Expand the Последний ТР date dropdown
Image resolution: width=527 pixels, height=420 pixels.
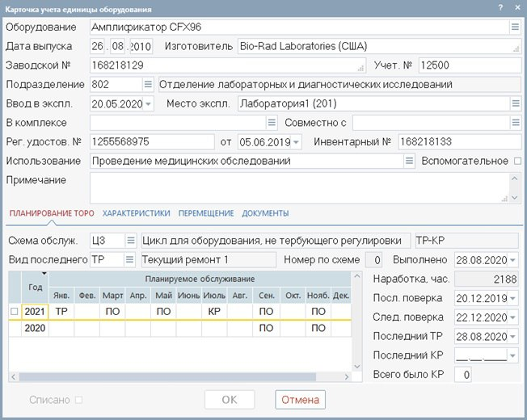tap(512, 336)
